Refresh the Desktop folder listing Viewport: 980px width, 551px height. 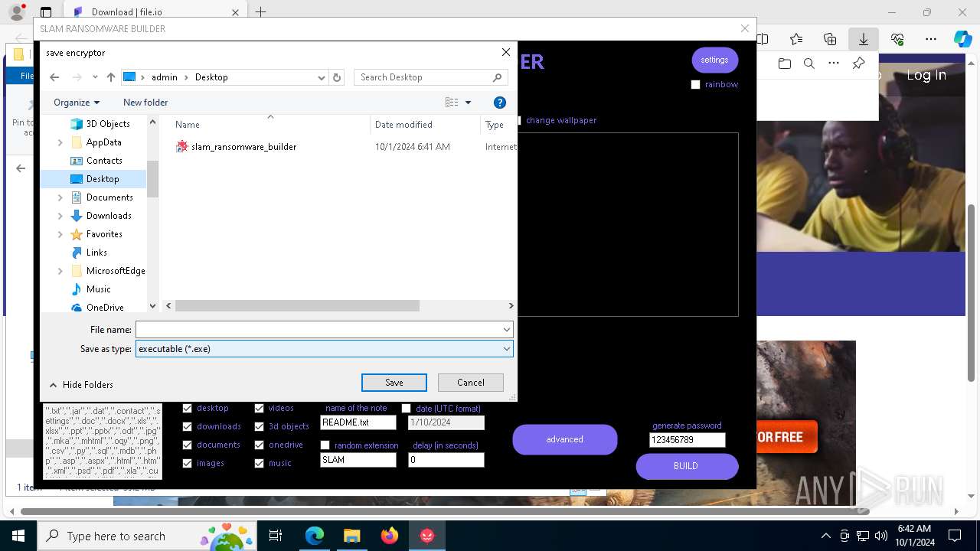[337, 77]
